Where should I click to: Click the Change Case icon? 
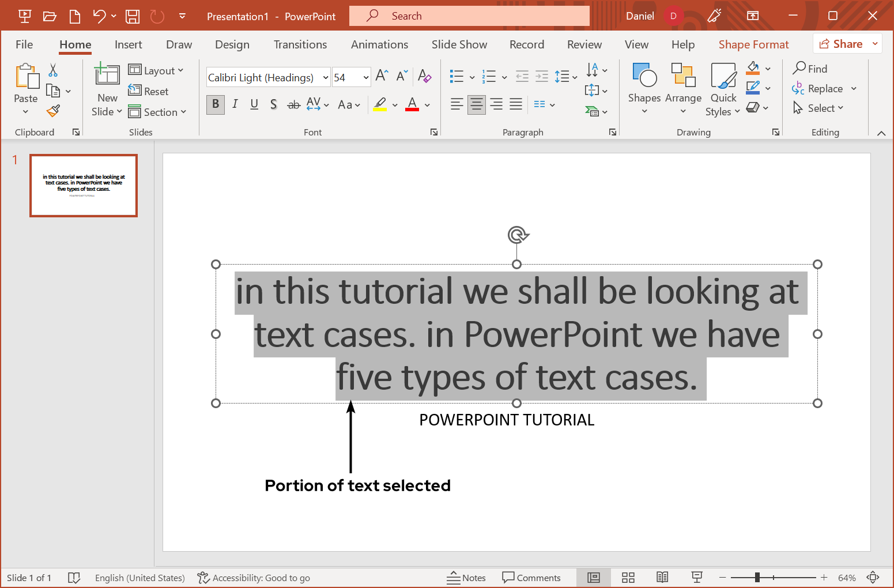coord(345,104)
